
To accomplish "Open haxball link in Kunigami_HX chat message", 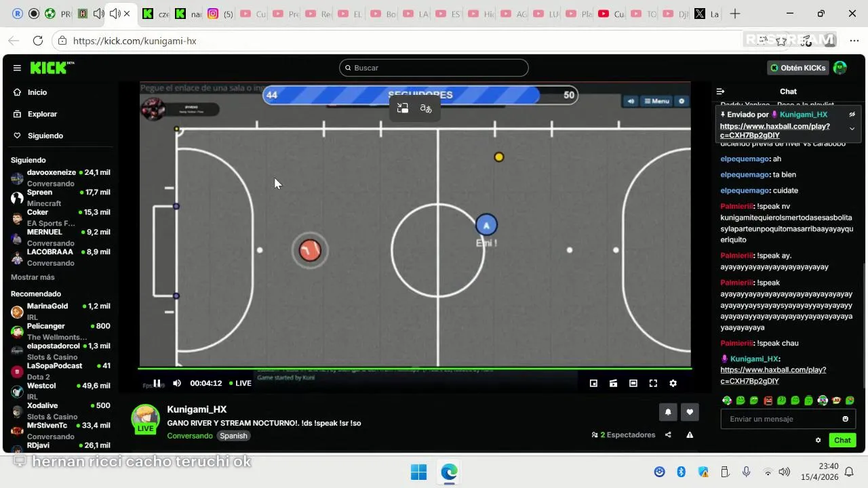I will point(773,375).
